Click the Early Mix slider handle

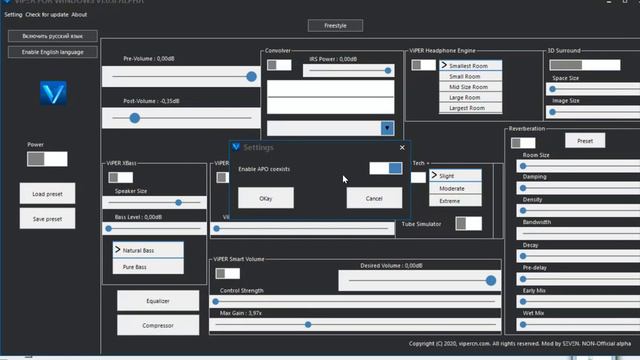pyautogui.click(x=523, y=302)
